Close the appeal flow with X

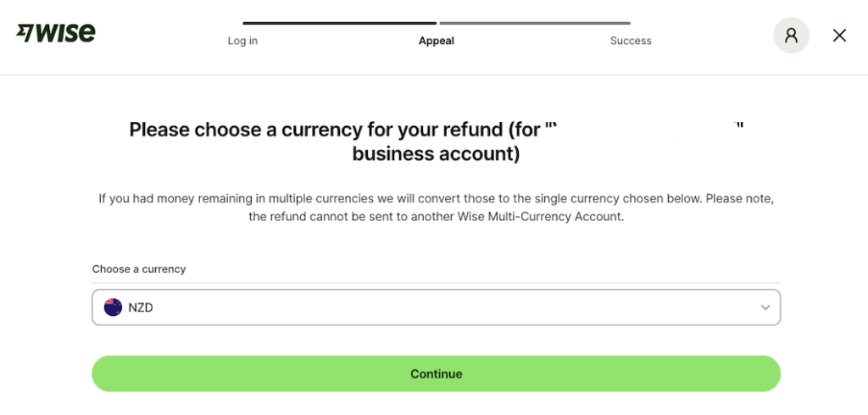click(839, 35)
